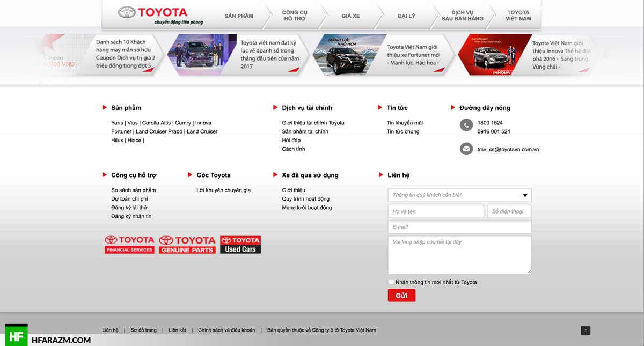Image resolution: width=644 pixels, height=346 pixels.
Task: Click the back-to-top arrow icon in footer
Action: pos(586,330)
